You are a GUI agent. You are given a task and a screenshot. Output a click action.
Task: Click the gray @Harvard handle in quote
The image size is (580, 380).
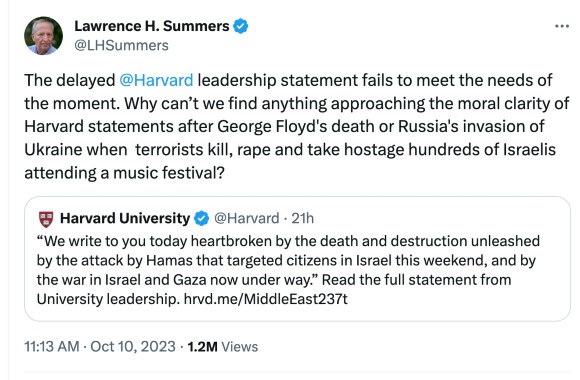click(247, 218)
